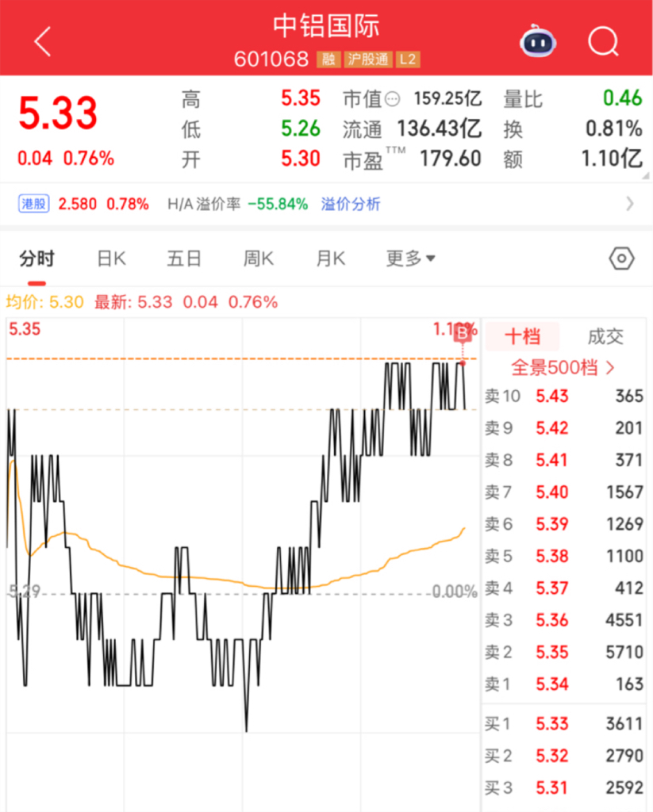Tap the 沪股通 badge

[368, 59]
